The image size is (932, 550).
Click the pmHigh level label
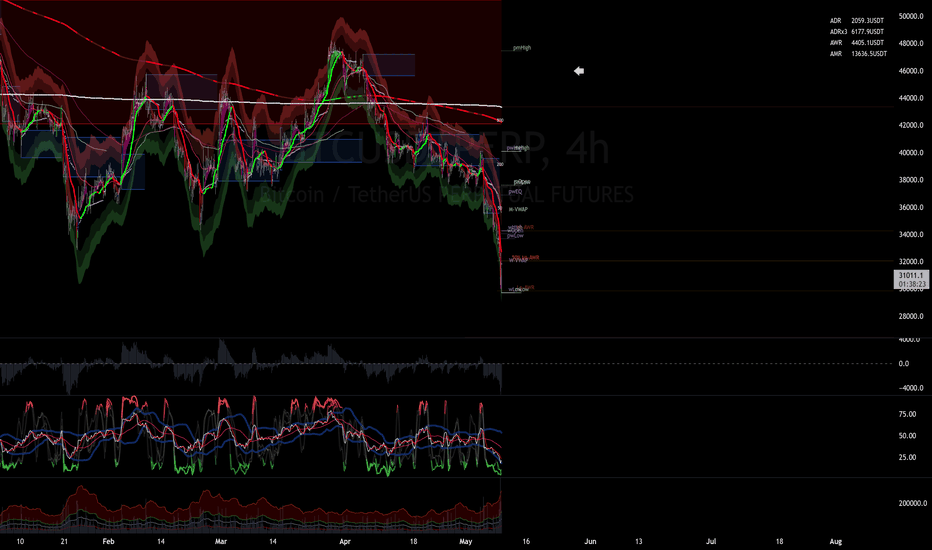pos(522,48)
